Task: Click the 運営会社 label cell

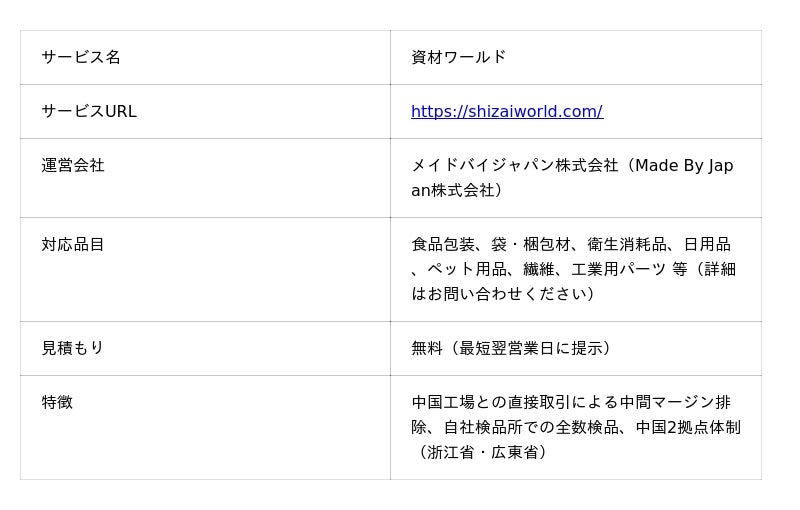Action: pyautogui.click(x=73, y=166)
